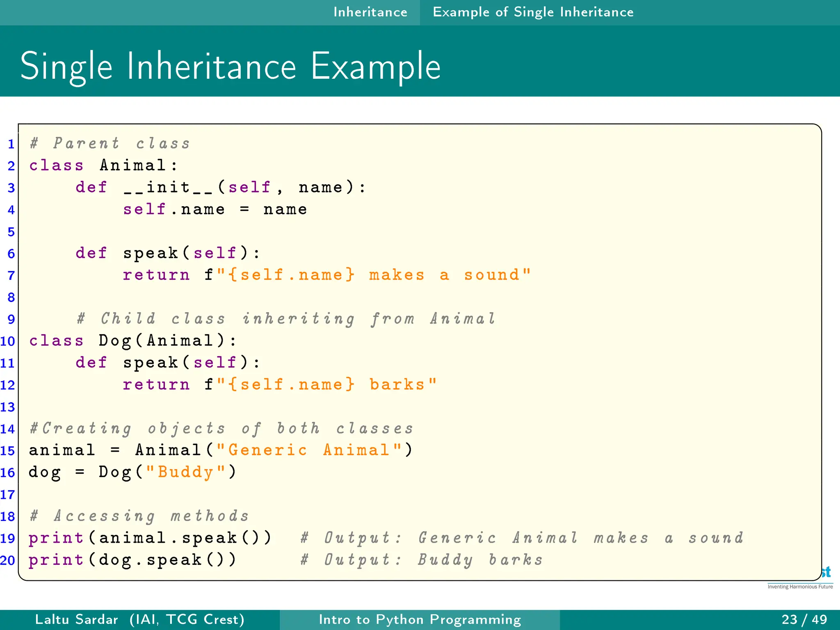Select the 'makes a sound' return string
This screenshot has height=630, width=840.
point(327,275)
